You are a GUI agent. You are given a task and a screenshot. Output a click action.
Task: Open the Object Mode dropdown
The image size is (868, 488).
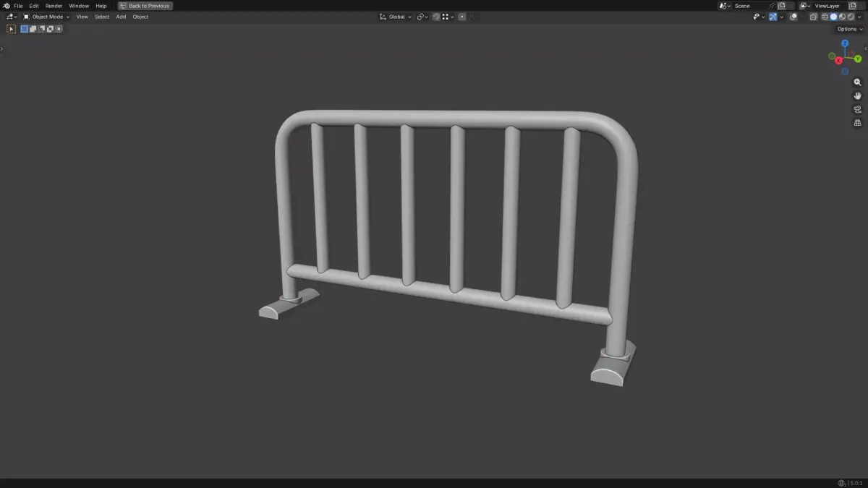pos(47,17)
